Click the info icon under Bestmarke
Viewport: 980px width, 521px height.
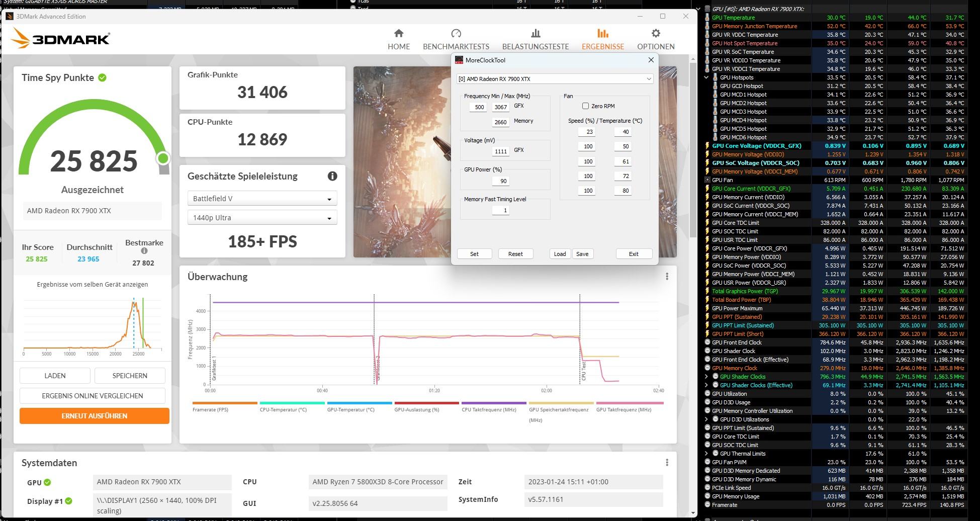(144, 251)
